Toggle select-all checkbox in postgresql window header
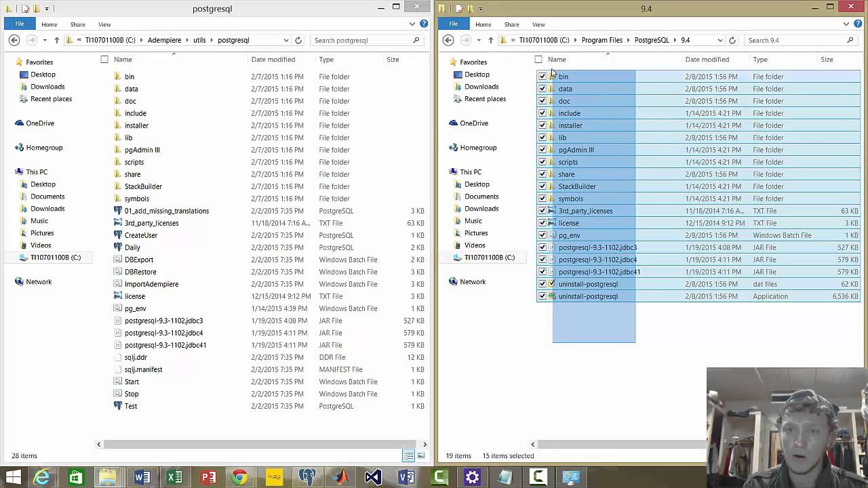 coord(104,60)
